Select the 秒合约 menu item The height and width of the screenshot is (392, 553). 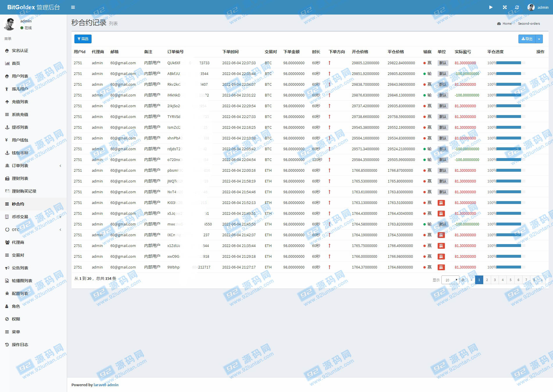(x=33, y=204)
